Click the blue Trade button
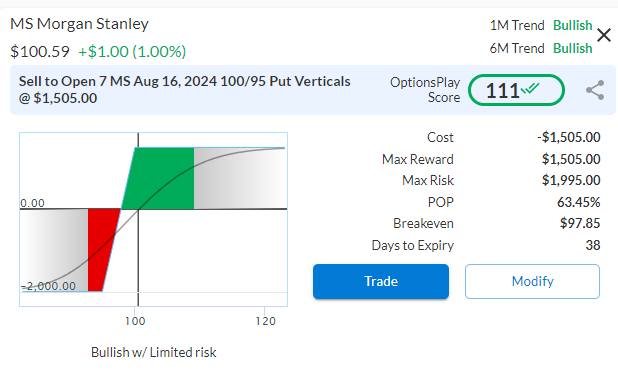Screen dimensions: 618x370 pos(381,281)
